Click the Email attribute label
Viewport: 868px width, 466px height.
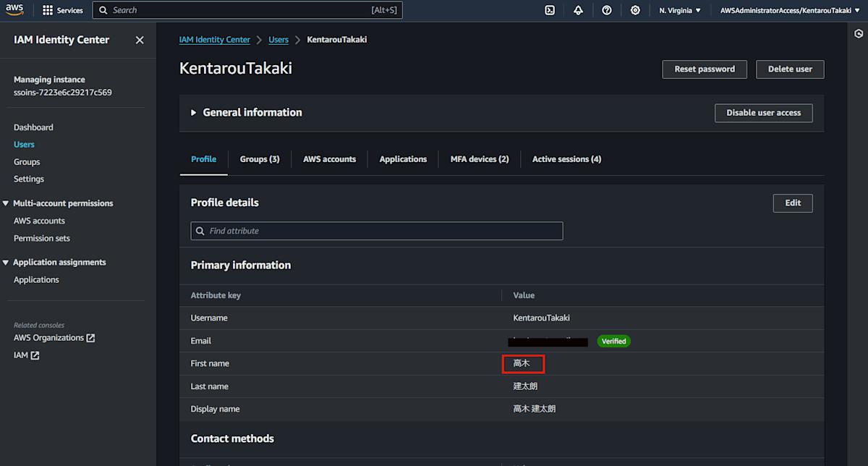201,341
